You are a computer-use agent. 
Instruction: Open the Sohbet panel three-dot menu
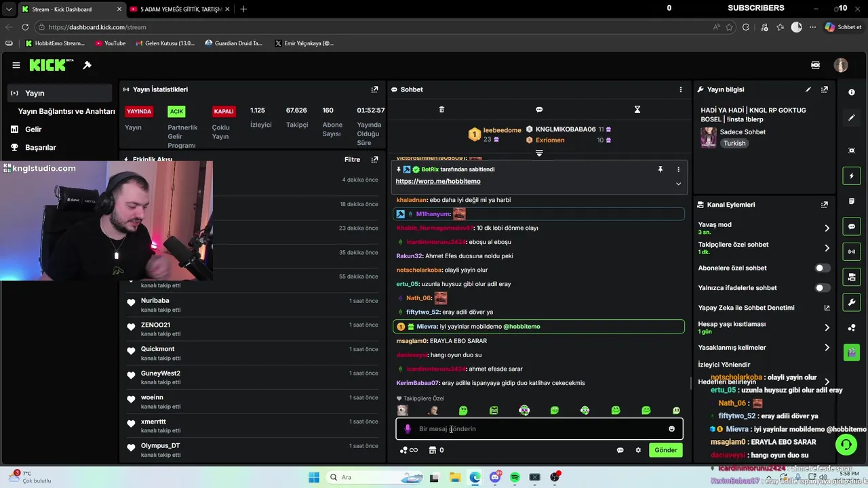[x=681, y=89]
